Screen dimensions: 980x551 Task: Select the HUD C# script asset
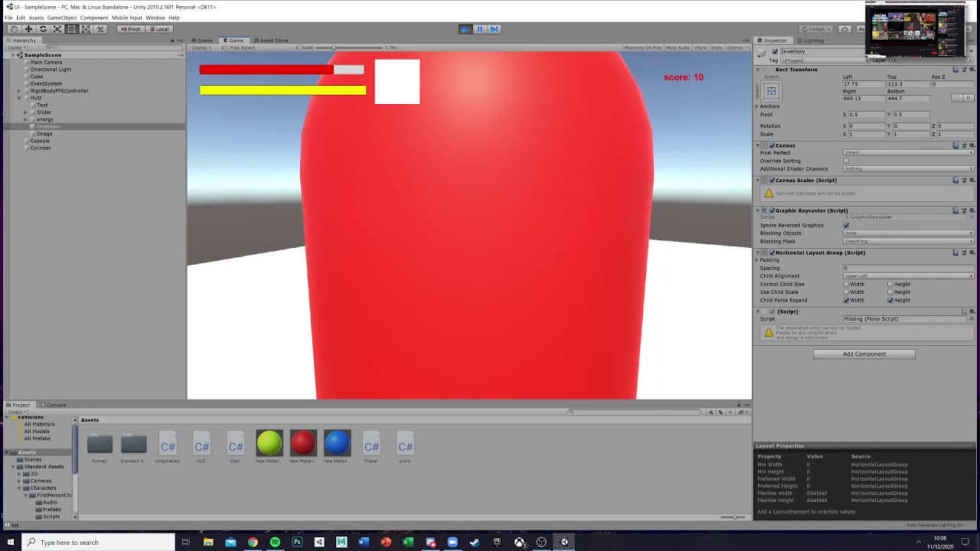click(x=201, y=448)
